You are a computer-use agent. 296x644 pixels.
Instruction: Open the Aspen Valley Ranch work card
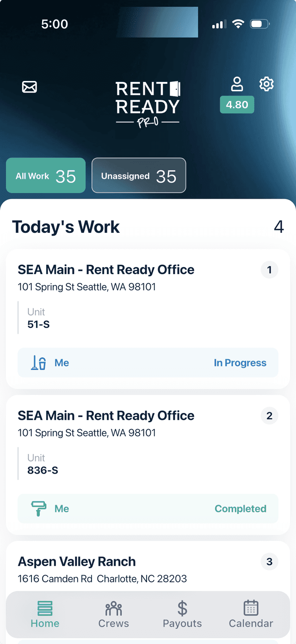(x=148, y=566)
